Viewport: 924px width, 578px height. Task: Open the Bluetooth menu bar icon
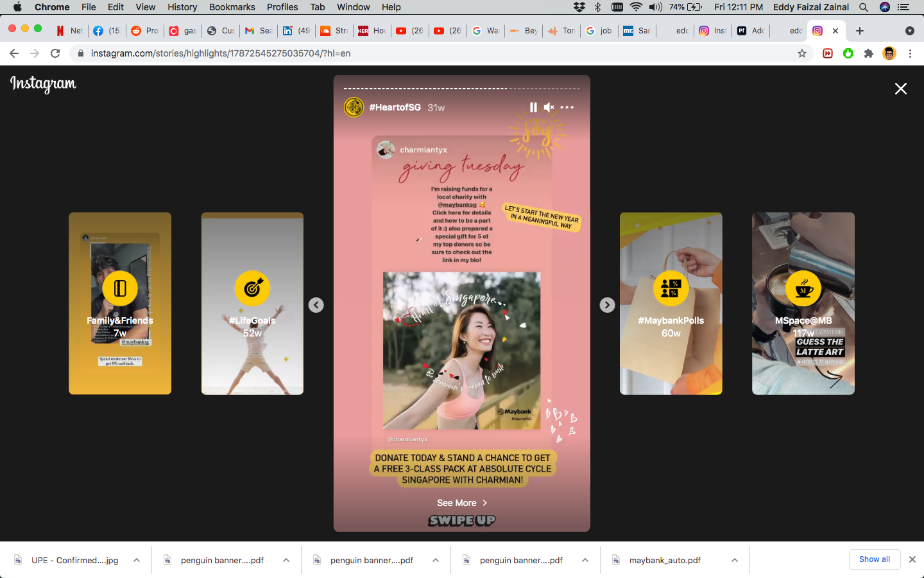coord(598,7)
